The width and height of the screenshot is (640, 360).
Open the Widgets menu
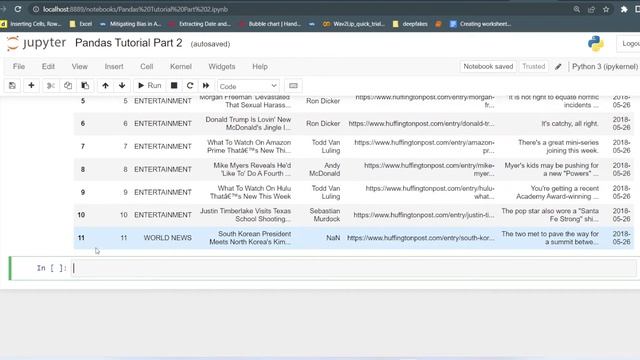(222, 67)
